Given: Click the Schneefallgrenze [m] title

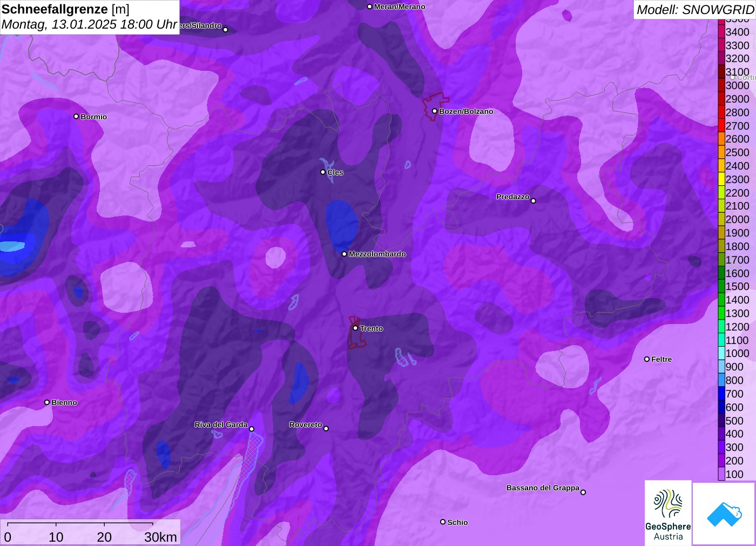Looking at the screenshot, I should click(65, 9).
